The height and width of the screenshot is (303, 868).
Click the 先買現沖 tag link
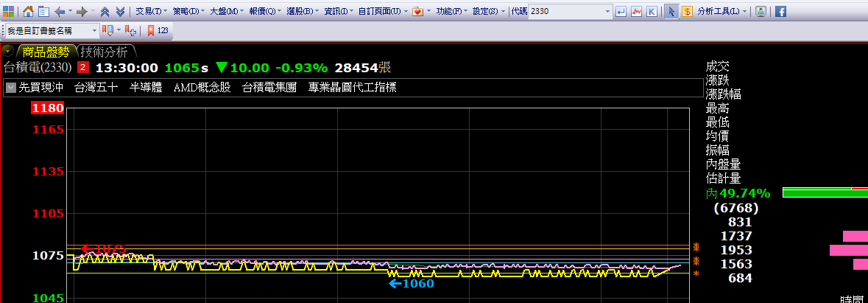click(x=41, y=87)
